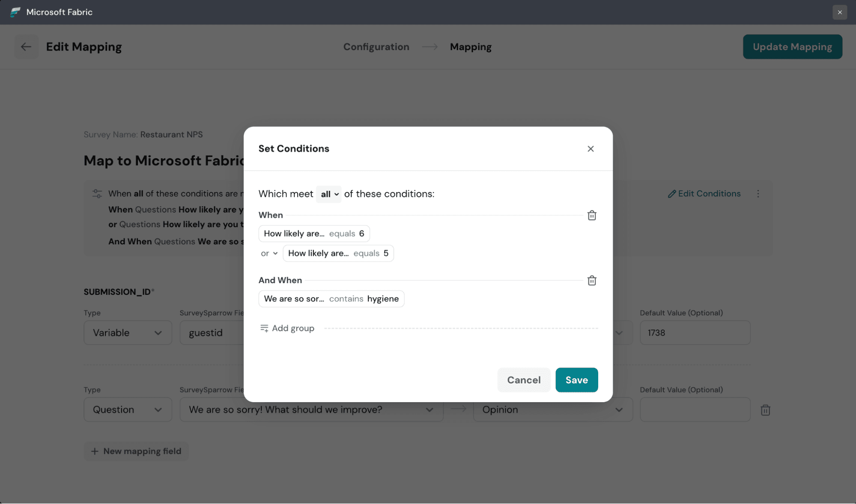The image size is (856, 504).
Task: Close the Set Conditions dialog
Action: 591,148
